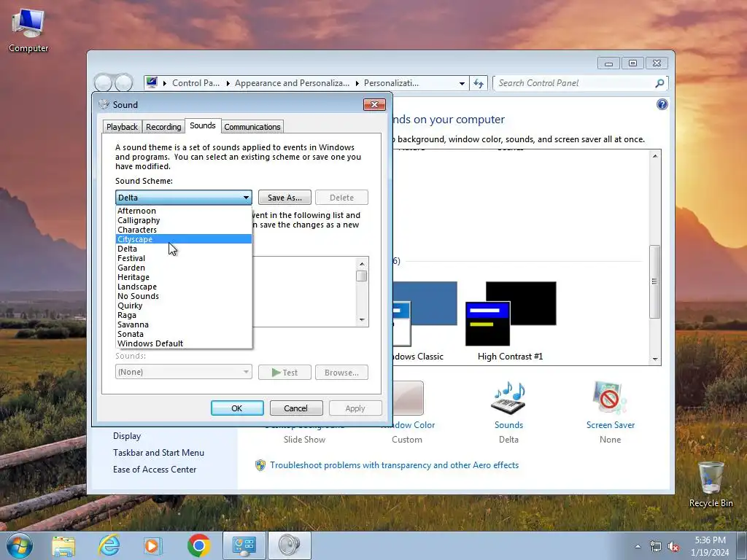Select Savanna sound scheme

(x=184, y=324)
